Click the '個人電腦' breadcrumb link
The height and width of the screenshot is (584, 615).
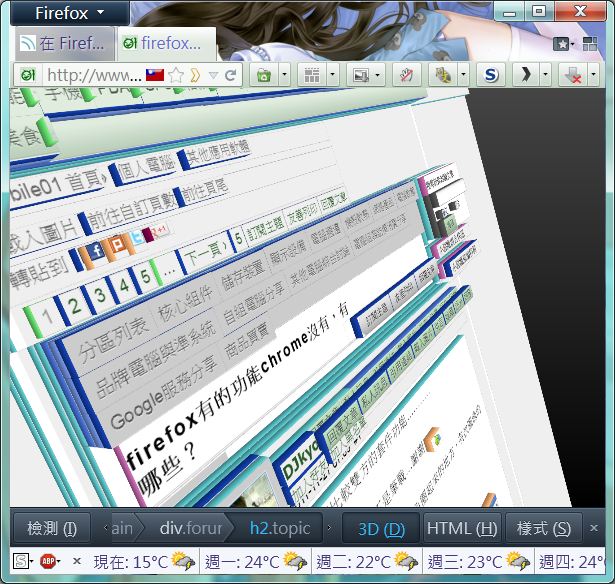point(146,167)
